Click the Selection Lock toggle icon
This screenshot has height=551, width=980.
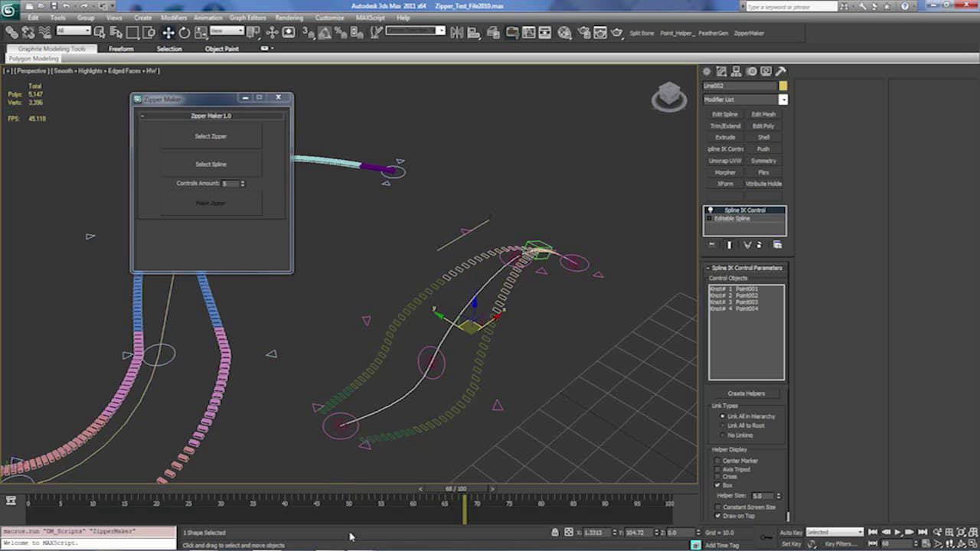coord(555,532)
